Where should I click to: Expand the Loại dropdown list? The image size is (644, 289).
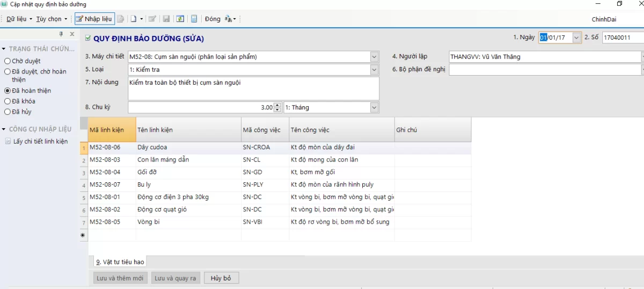coord(374,69)
